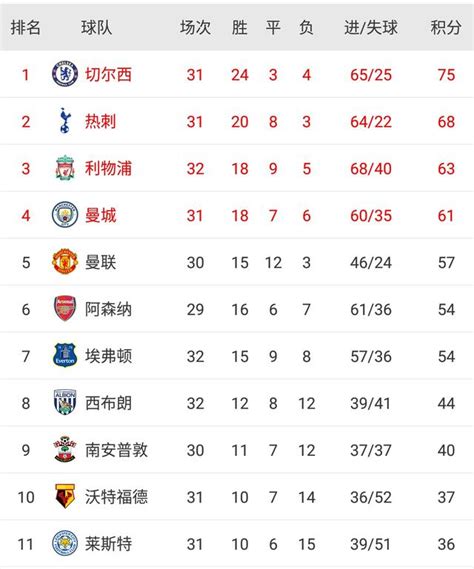
Task: Open the West Brom Albion badge
Action: coord(65,402)
